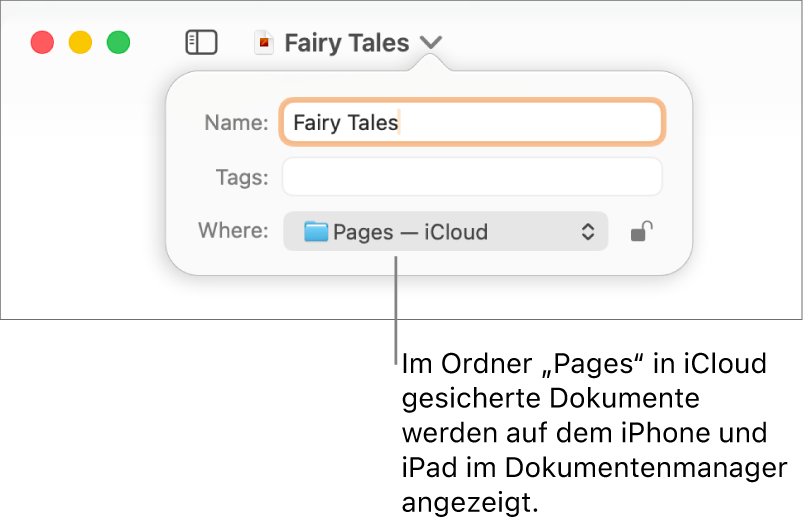Image resolution: width=804 pixels, height=523 pixels.
Task: Click the Fairy Tales document title
Action: (x=346, y=43)
